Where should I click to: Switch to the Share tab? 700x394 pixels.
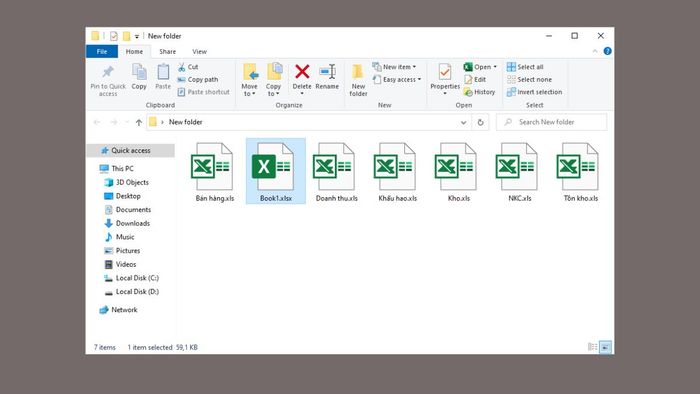coord(167,52)
